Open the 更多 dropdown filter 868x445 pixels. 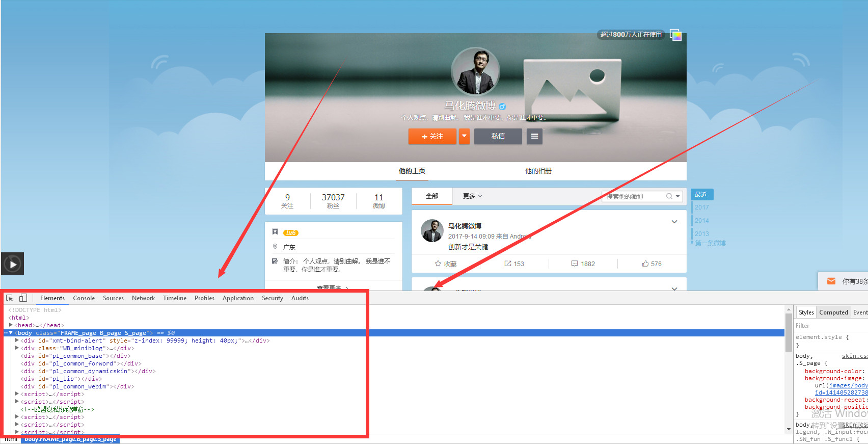pos(472,196)
